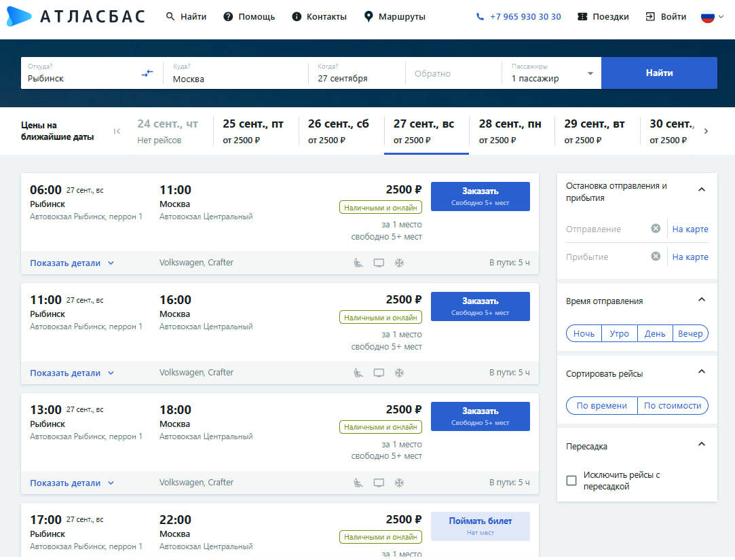The height and width of the screenshot is (560, 735).
Task: Collapse Время отправления section
Action: pyautogui.click(x=702, y=299)
